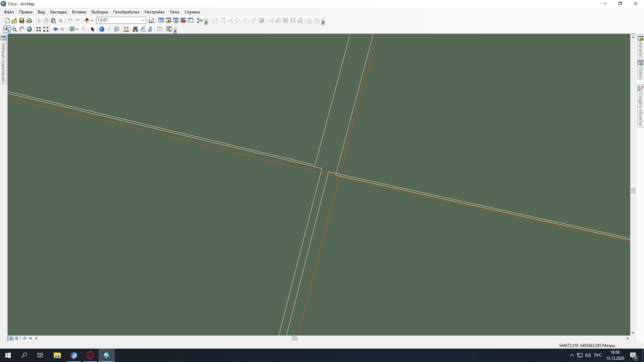Screen dimensions: 644x362
Task: Use the Measure tool
Action: point(126,29)
